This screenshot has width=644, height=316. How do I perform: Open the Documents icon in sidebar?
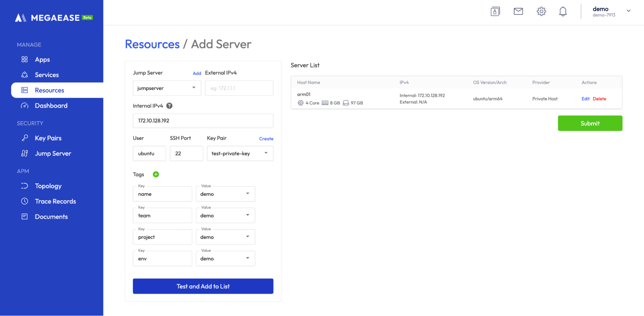24,216
